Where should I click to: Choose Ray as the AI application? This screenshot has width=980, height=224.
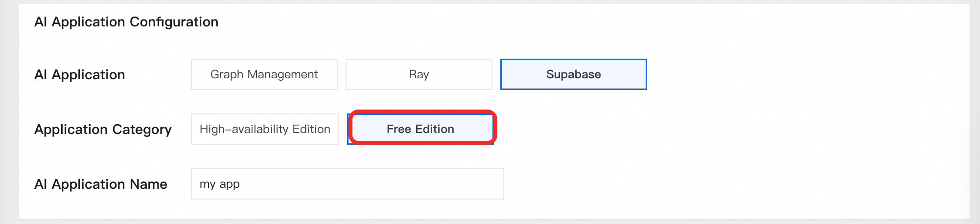pyautogui.click(x=419, y=74)
